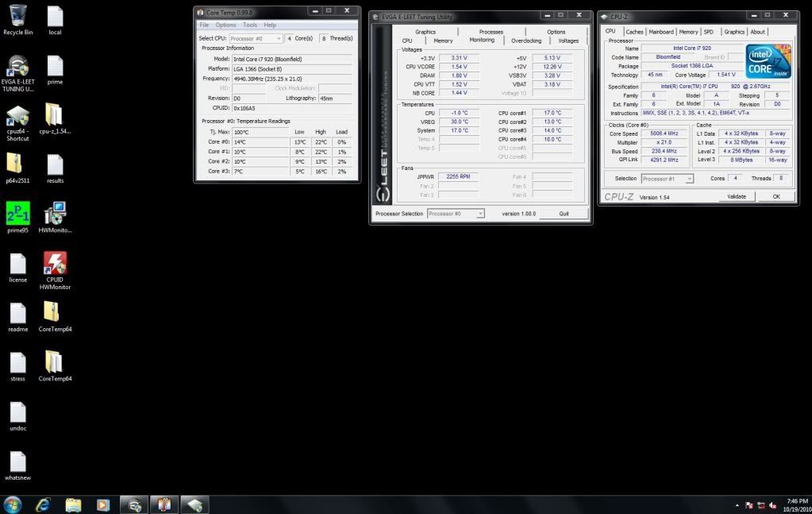Click the CPU VCORE value '1.54 V'
This screenshot has width=812, height=514.
tap(459, 67)
